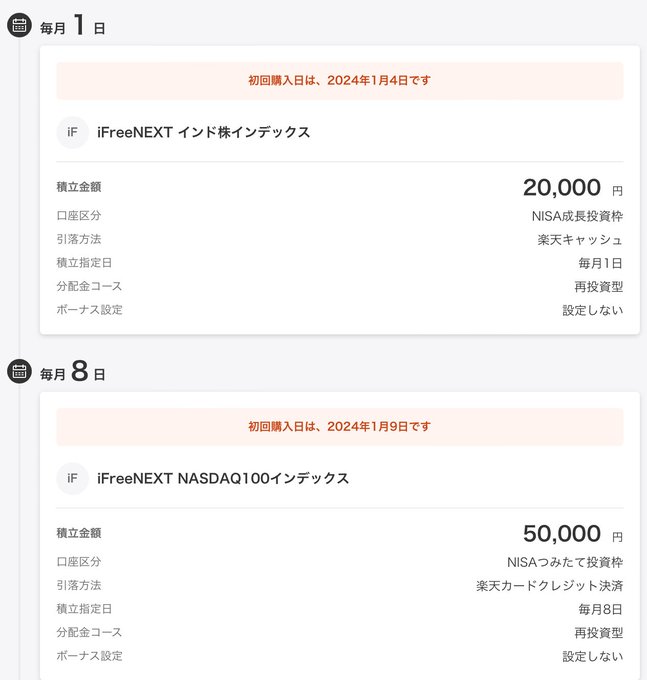Image resolution: width=647 pixels, height=680 pixels.
Task: Click the calendar icon beside 毎月1日
Action: 19,25
